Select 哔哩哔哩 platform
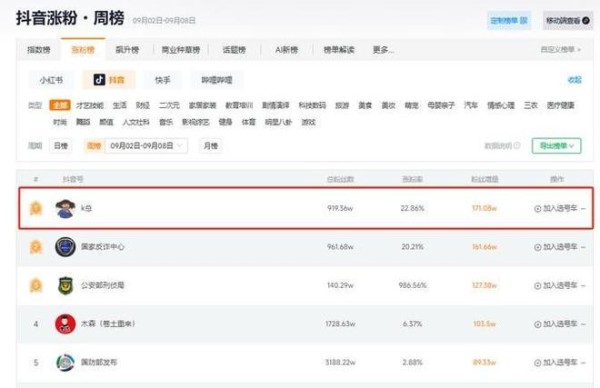Screen dimensions: 600x388 (x=217, y=80)
